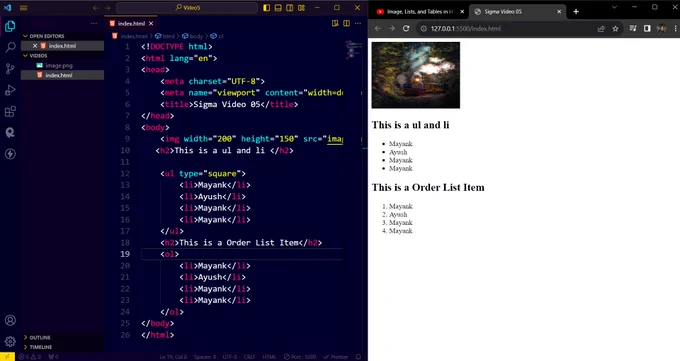Image resolution: width=680 pixels, height=361 pixels.
Task: Open errors and warnings in status bar
Action: click(30, 357)
